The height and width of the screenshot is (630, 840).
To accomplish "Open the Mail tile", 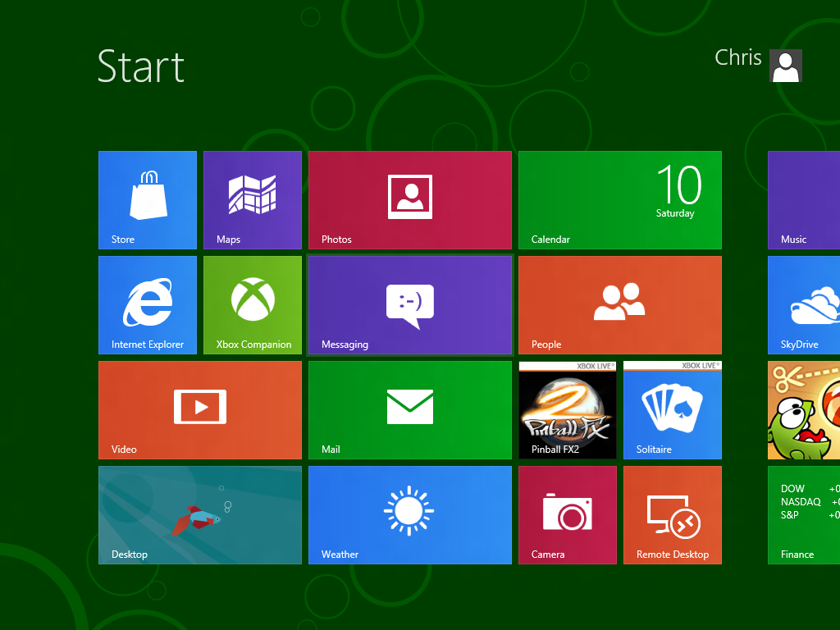I will (410, 409).
